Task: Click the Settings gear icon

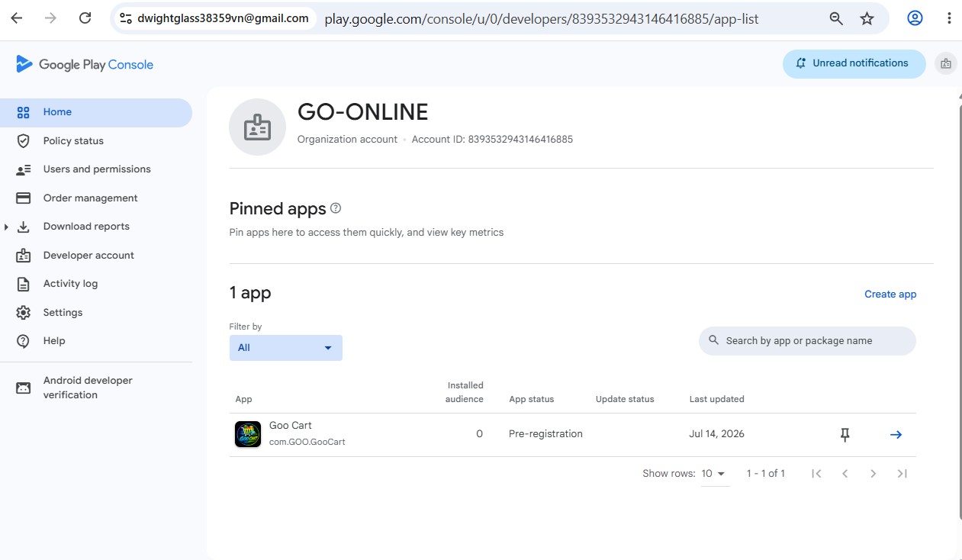Action: point(24,313)
